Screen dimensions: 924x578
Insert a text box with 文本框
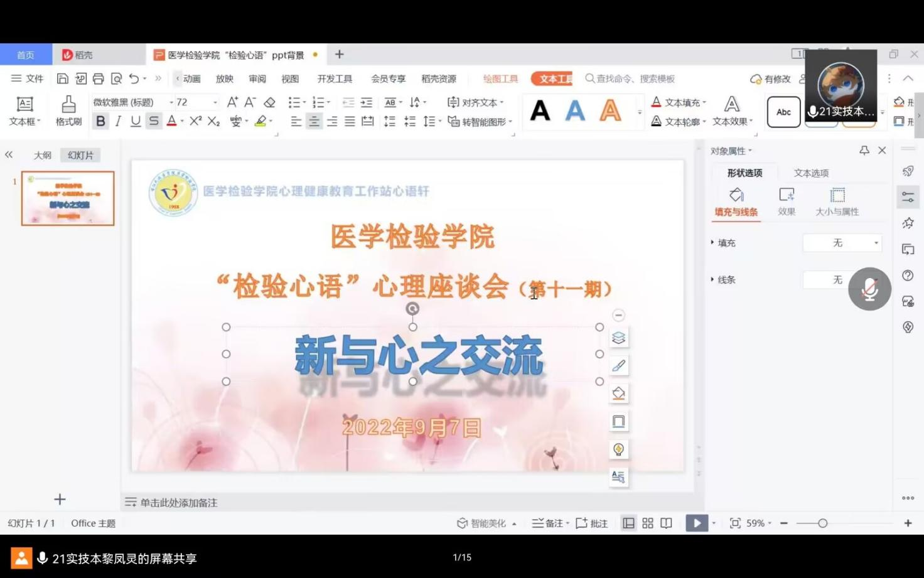(x=24, y=110)
